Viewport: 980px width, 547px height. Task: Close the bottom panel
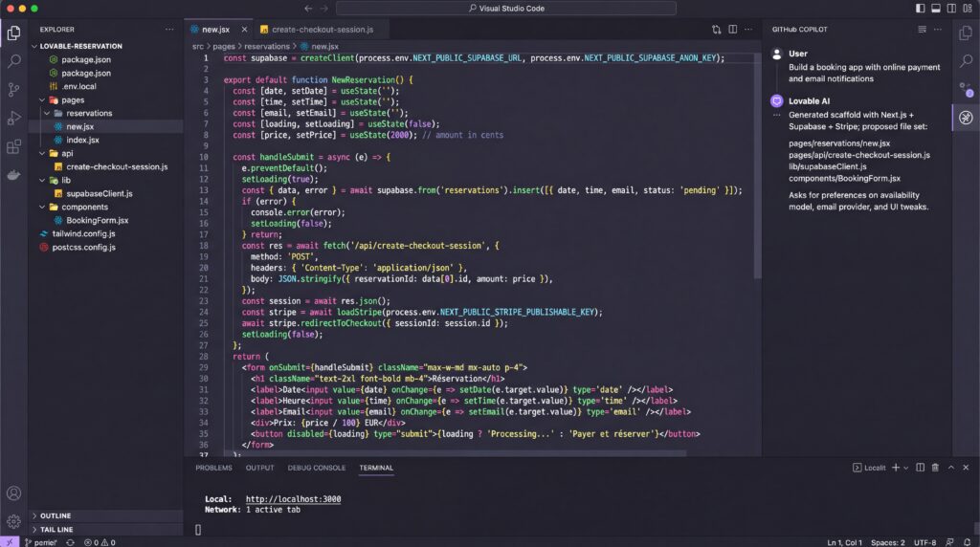[x=966, y=468]
